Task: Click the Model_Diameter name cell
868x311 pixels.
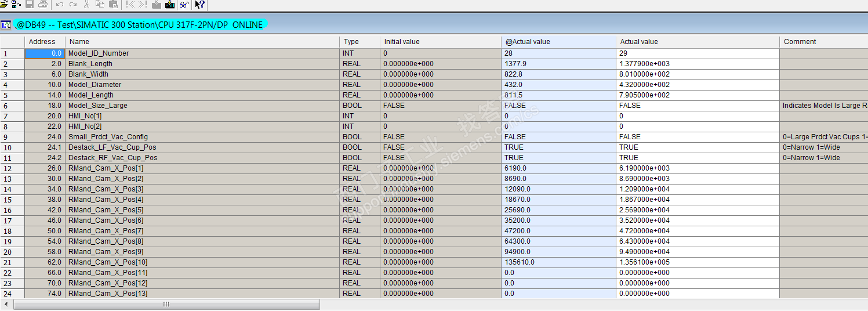Action: [x=202, y=85]
